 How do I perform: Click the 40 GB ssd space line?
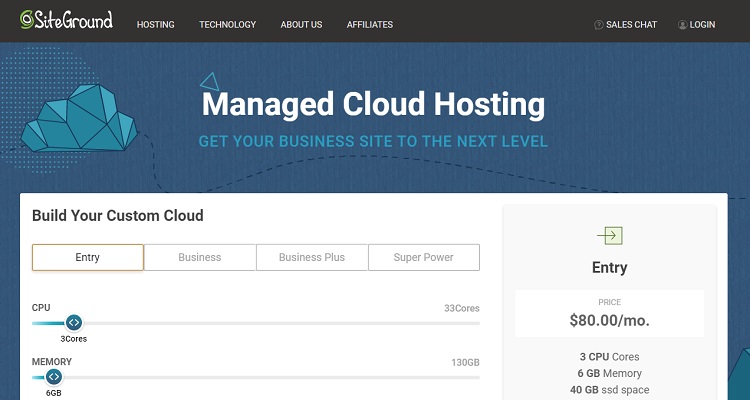point(609,390)
